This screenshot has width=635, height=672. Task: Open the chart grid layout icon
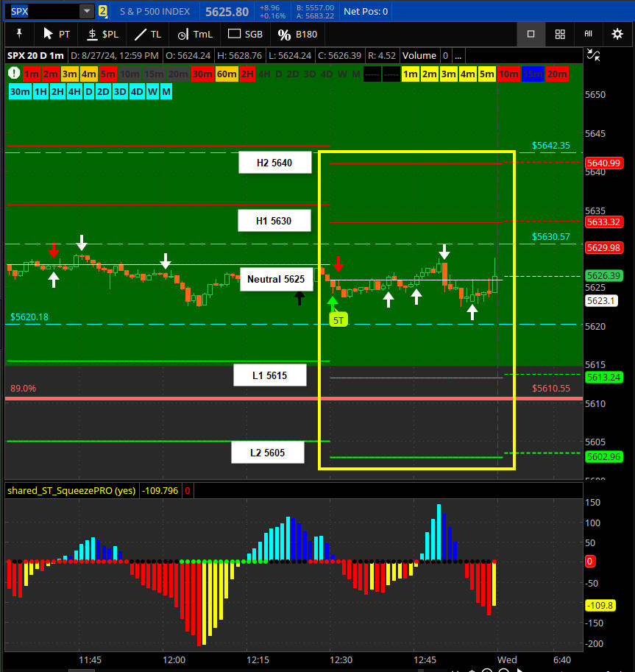point(560,34)
